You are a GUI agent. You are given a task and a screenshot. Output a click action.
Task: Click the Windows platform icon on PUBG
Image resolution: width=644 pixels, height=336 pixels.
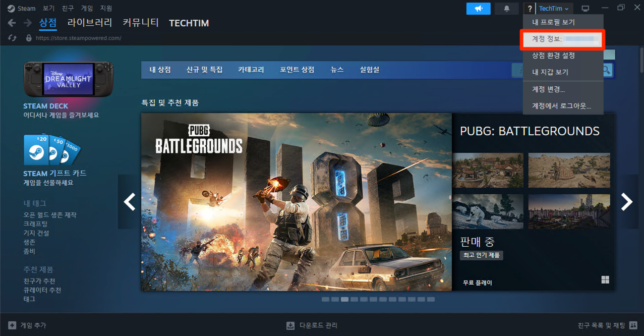[605, 279]
